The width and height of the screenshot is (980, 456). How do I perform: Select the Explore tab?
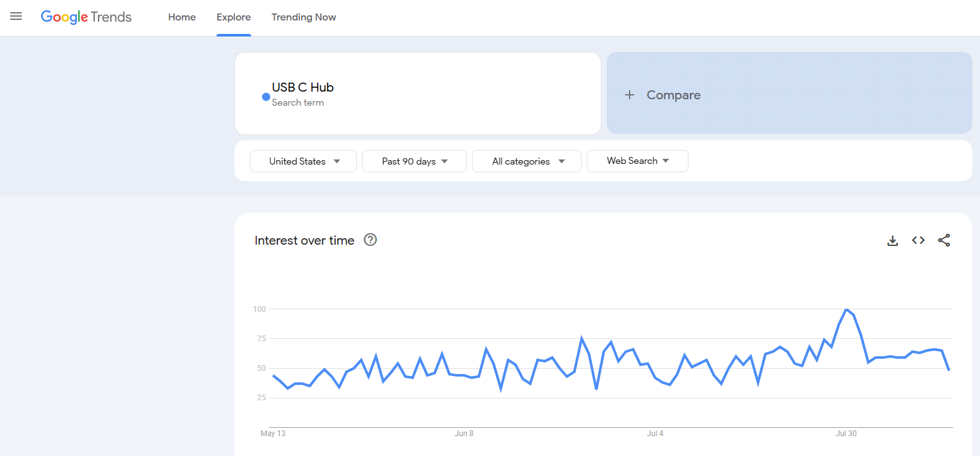click(x=234, y=17)
